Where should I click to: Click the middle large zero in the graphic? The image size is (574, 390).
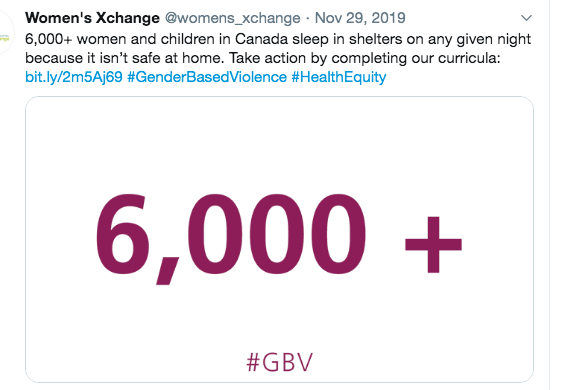click(273, 234)
